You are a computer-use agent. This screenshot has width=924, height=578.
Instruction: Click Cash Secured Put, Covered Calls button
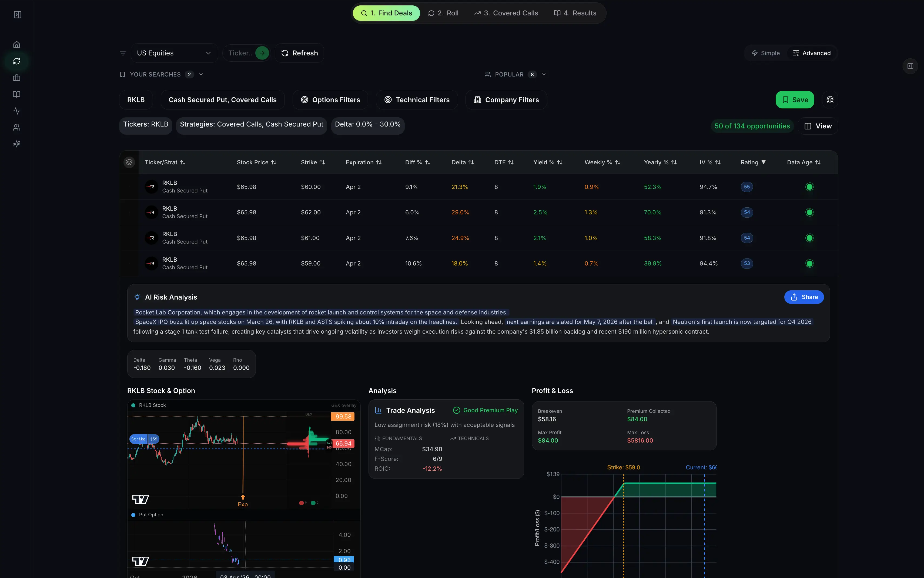223,100
